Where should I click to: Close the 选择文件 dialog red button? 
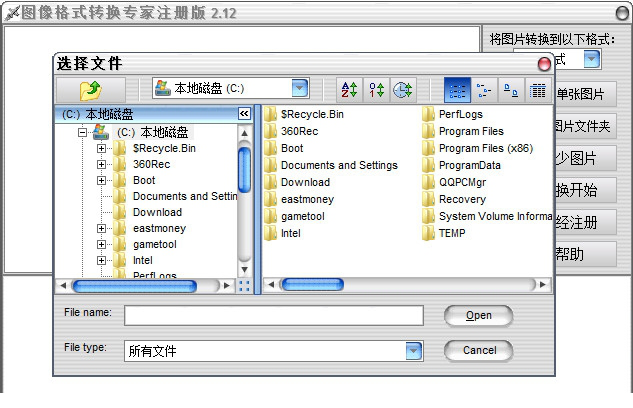point(544,64)
